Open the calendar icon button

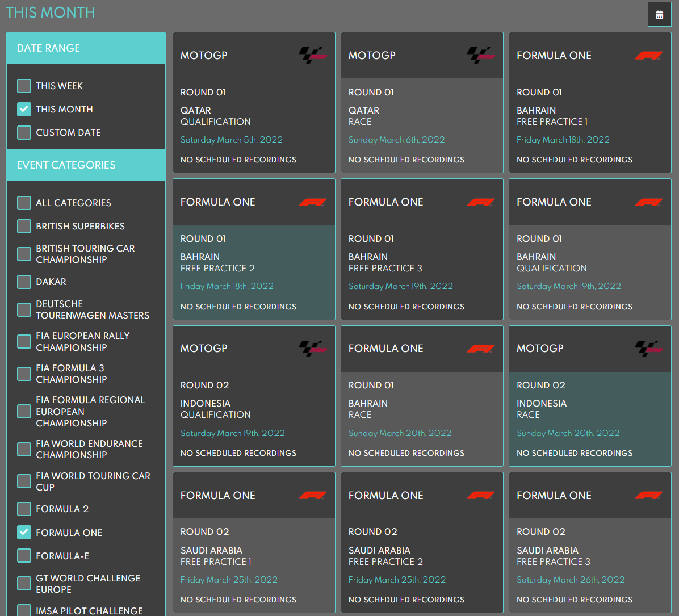click(659, 15)
